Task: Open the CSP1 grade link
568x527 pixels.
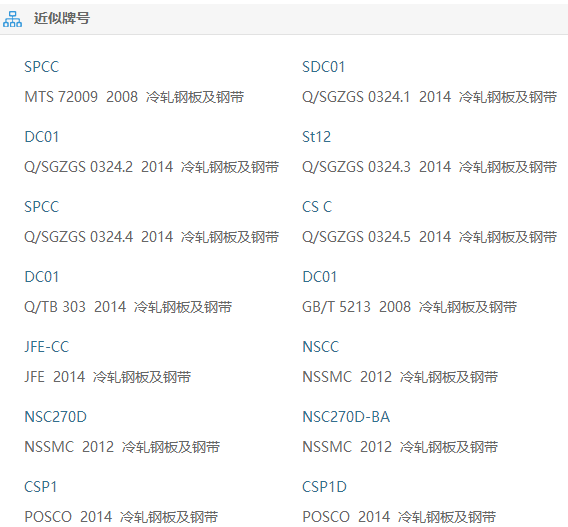Action: tap(41, 487)
